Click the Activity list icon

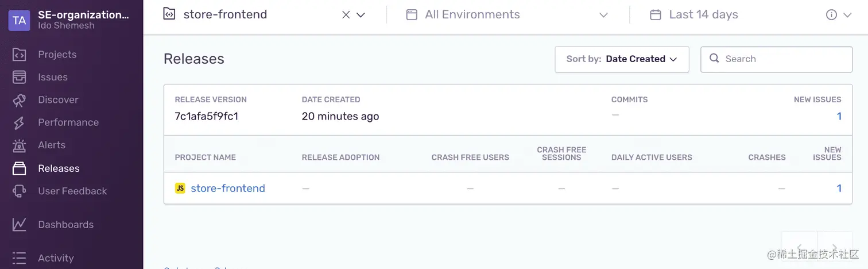coord(19,258)
